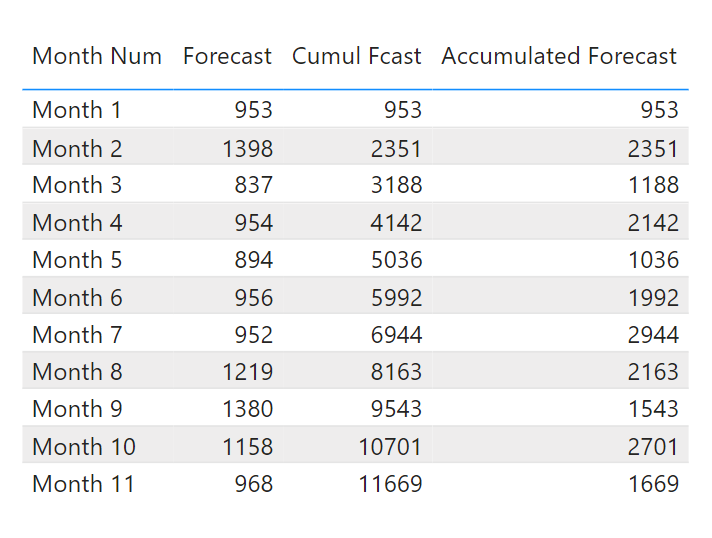The width and height of the screenshot is (712, 538).
Task: Select the Month 5 row label
Action: pyautogui.click(x=77, y=260)
